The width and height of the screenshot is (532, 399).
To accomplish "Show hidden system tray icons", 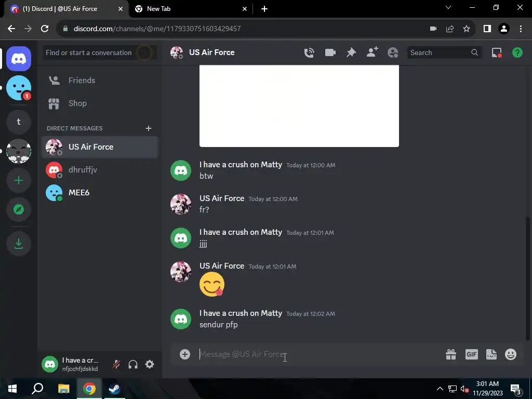I will (x=440, y=389).
